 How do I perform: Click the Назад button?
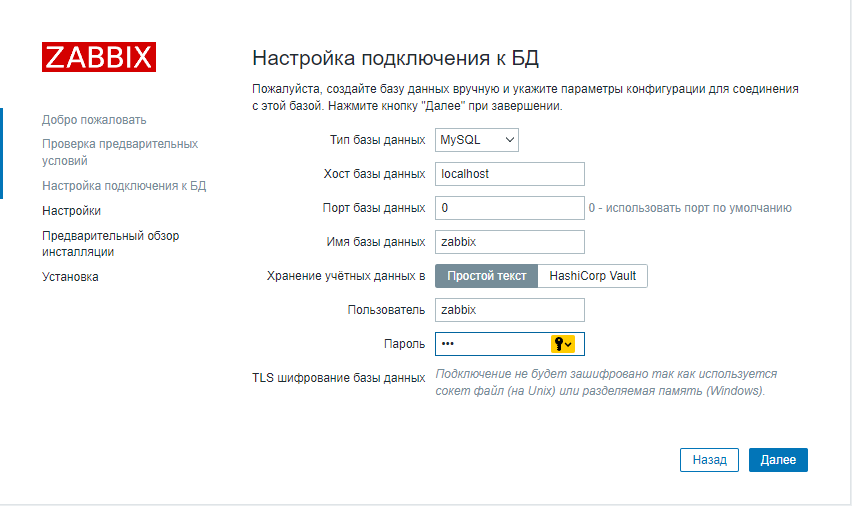[x=709, y=460]
